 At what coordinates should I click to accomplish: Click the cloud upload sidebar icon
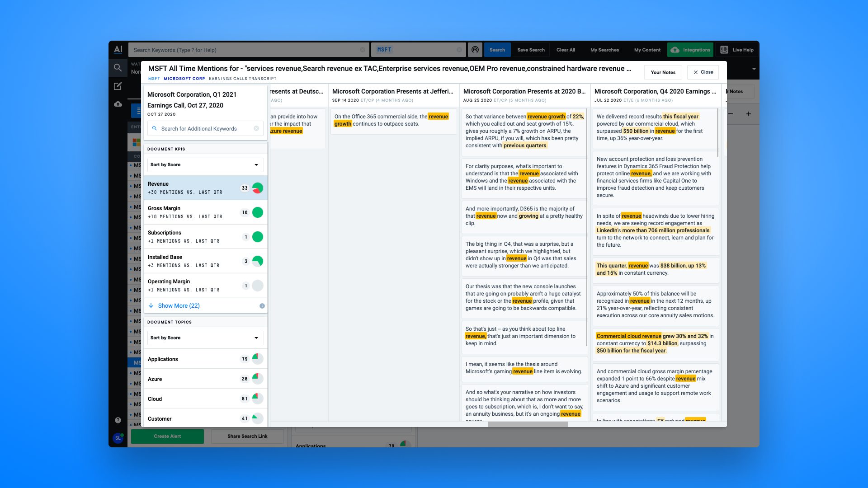click(x=118, y=104)
